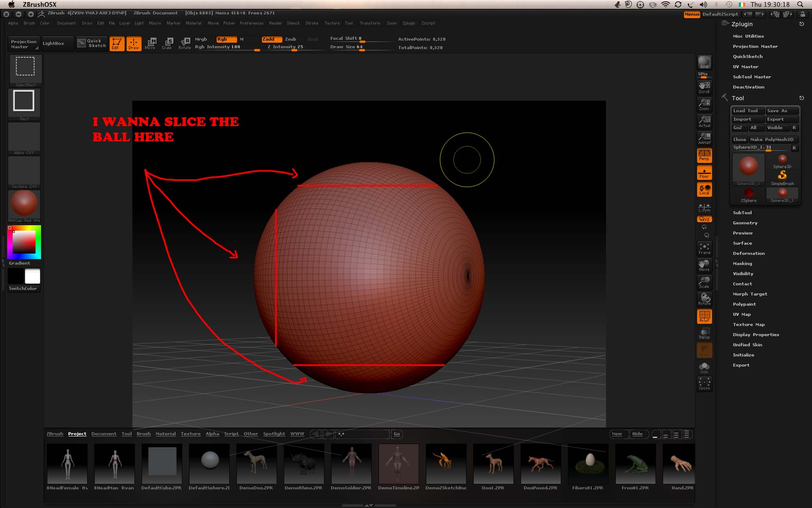Expand the Geometry subpalette
812x508 pixels.
pos(745,223)
